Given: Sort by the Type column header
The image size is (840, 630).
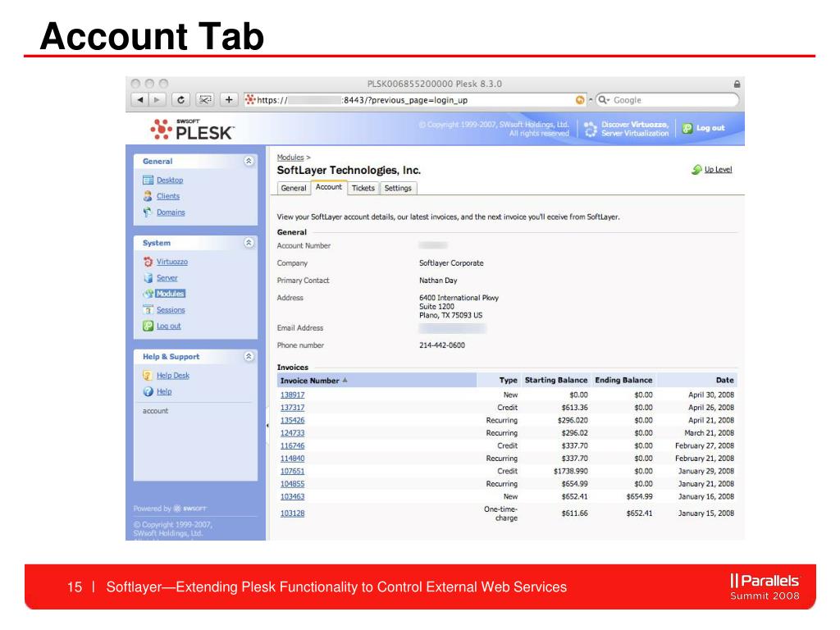Looking at the screenshot, I should [509, 380].
